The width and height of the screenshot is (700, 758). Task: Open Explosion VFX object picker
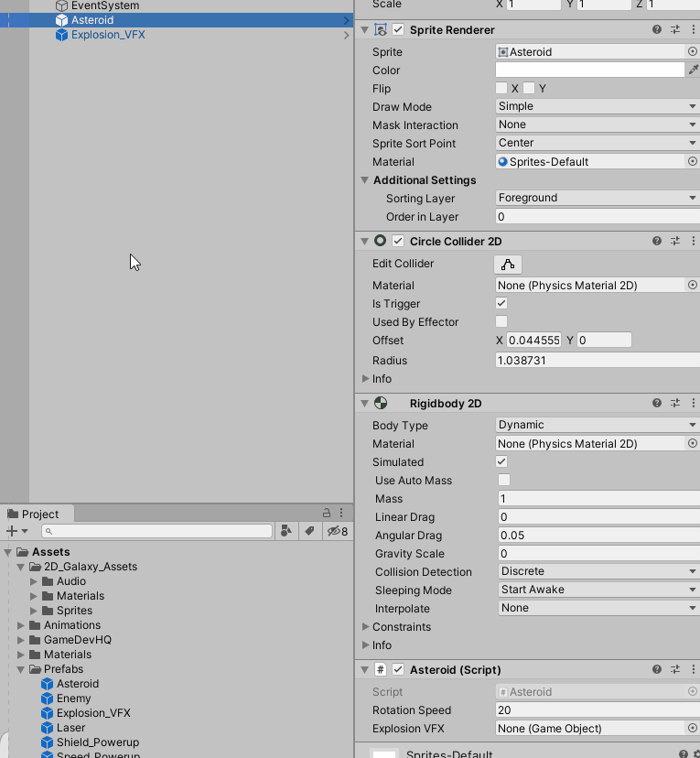click(x=693, y=728)
